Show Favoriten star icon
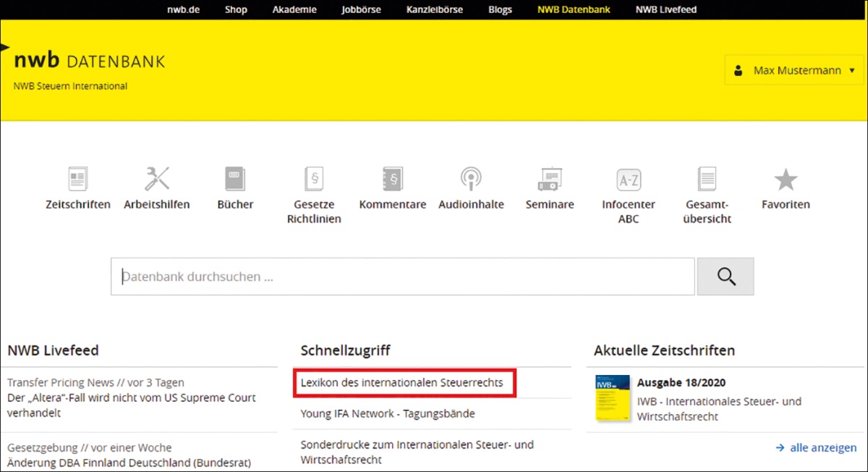The width and height of the screenshot is (868, 472). tap(786, 179)
